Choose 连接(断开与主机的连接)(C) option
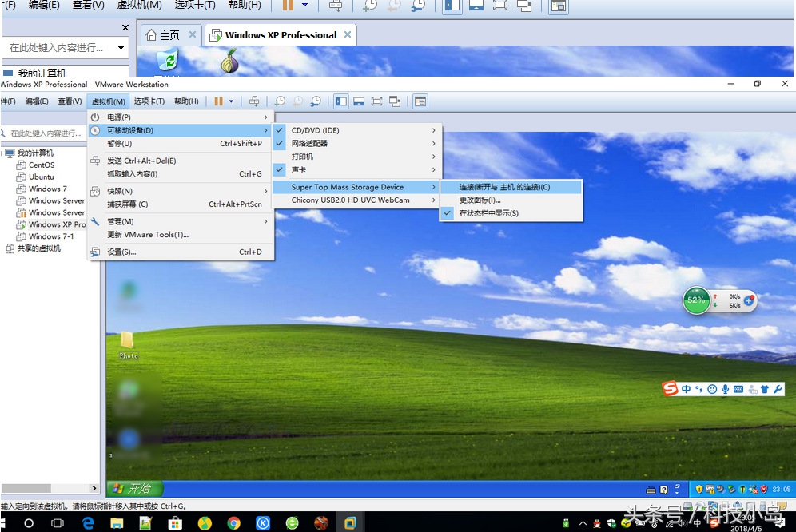The height and width of the screenshot is (532, 796). click(511, 187)
